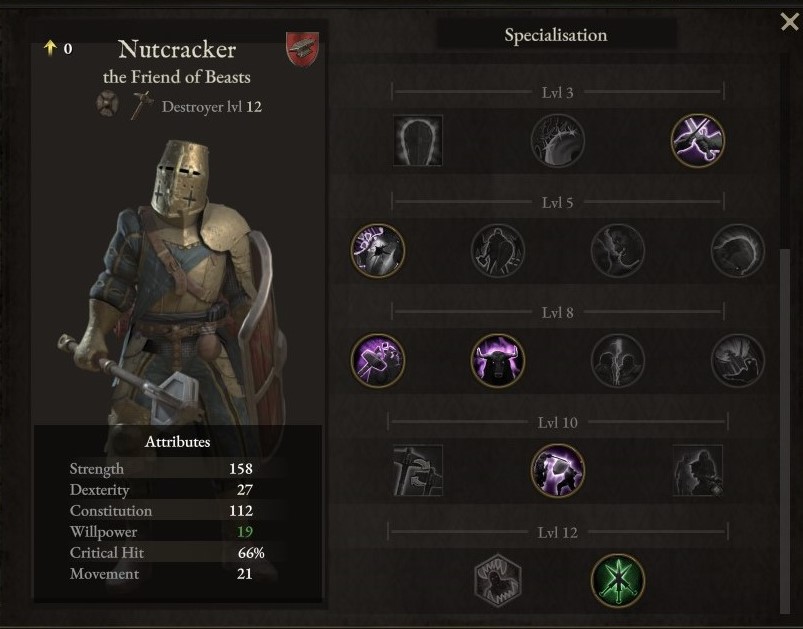
Task: Click the specialisation panel vertical scrollbar
Action: pyautogui.click(x=785, y=431)
